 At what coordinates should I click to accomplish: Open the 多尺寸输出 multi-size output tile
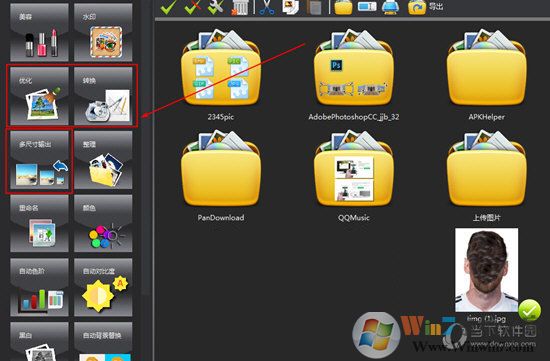pos(39,160)
